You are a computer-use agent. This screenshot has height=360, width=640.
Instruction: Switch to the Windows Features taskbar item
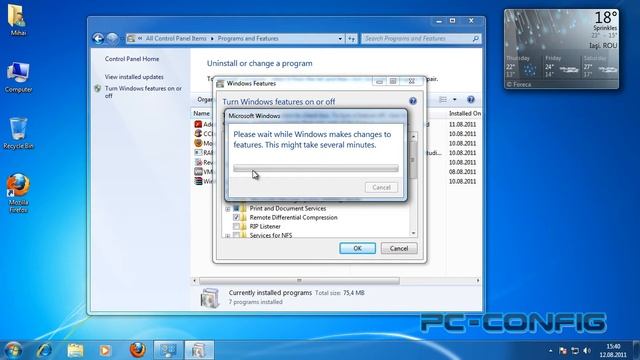point(199,350)
